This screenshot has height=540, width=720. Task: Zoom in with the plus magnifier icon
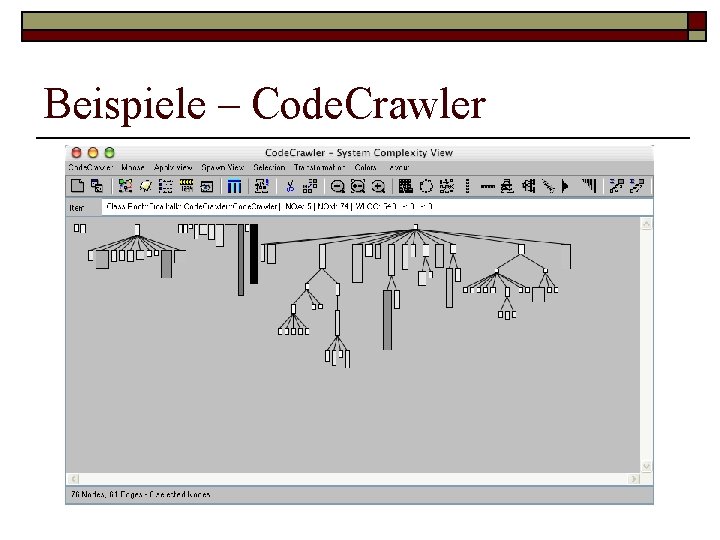378,186
